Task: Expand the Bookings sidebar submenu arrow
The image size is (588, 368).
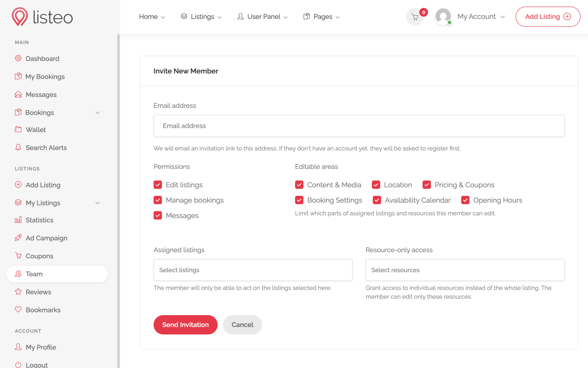Action: pyautogui.click(x=98, y=113)
